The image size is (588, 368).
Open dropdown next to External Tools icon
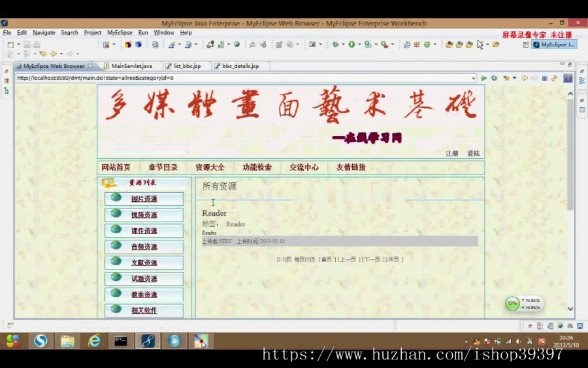click(x=392, y=44)
